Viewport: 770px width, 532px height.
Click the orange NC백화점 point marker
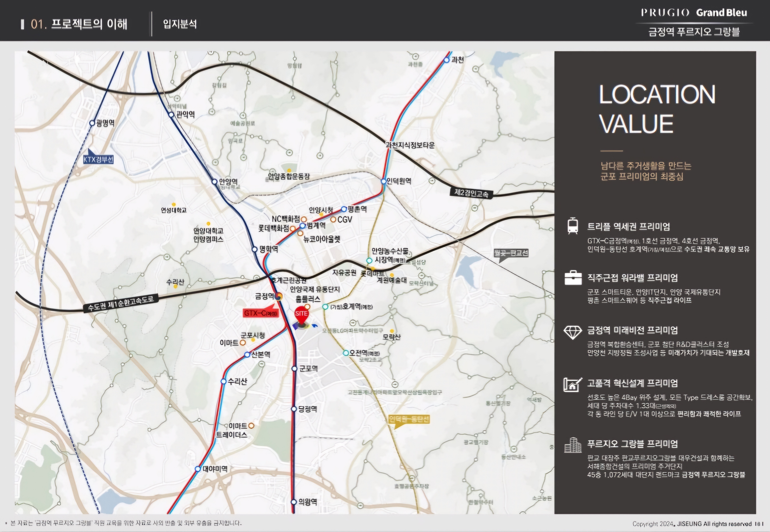(x=304, y=219)
